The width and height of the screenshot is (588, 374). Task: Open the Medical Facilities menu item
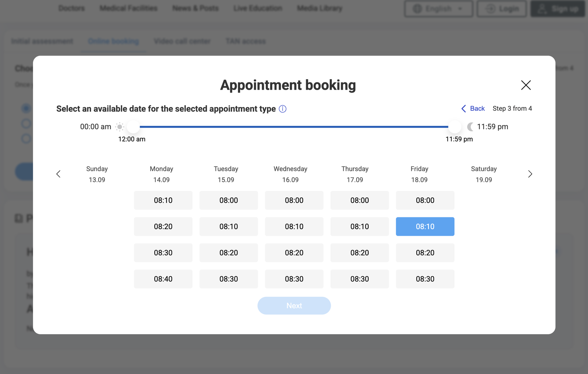point(129,8)
